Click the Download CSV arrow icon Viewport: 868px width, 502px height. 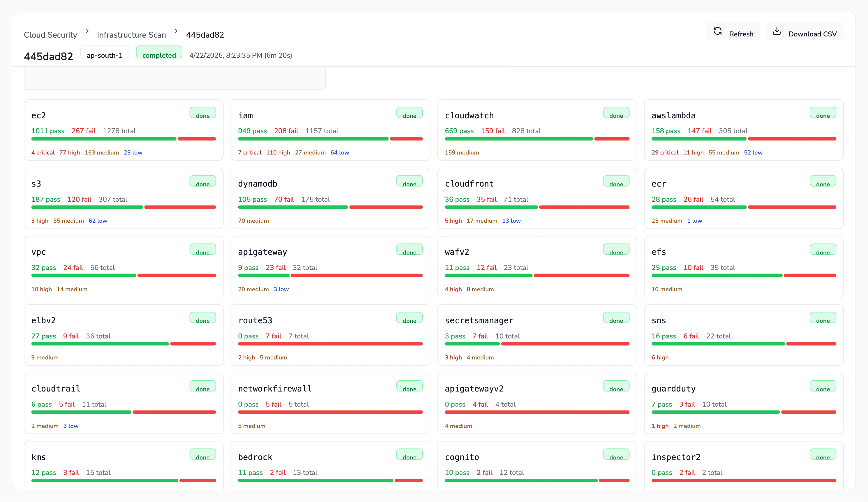777,31
